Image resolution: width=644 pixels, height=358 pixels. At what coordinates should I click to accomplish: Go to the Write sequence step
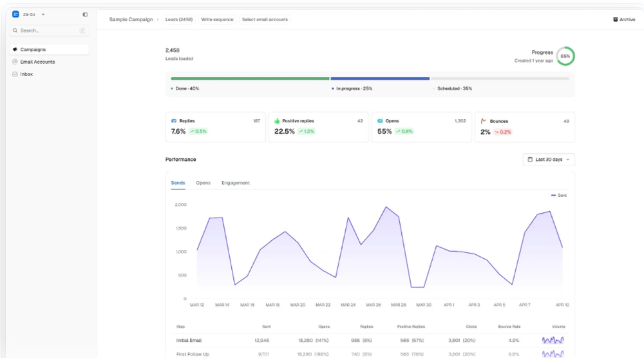pos(217,19)
